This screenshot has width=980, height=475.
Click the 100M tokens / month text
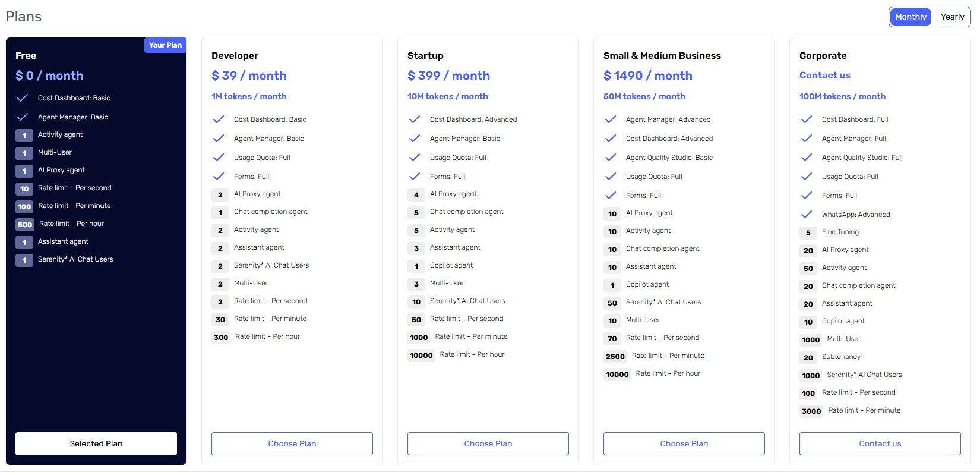pos(842,96)
